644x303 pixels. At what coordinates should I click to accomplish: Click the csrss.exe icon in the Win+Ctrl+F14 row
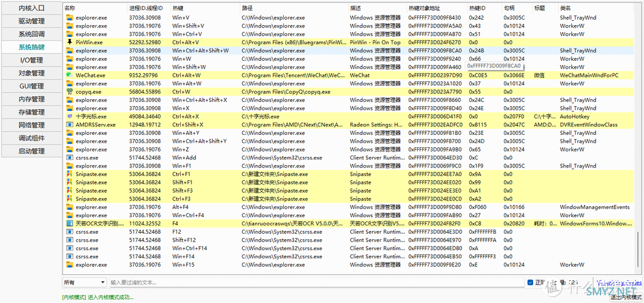pyautogui.click(x=69, y=248)
